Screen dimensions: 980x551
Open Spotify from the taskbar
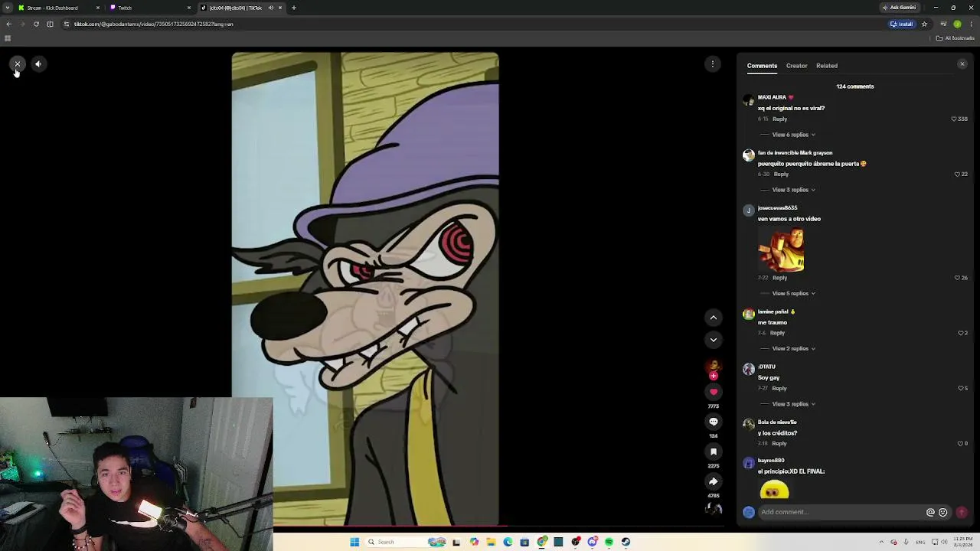click(609, 542)
